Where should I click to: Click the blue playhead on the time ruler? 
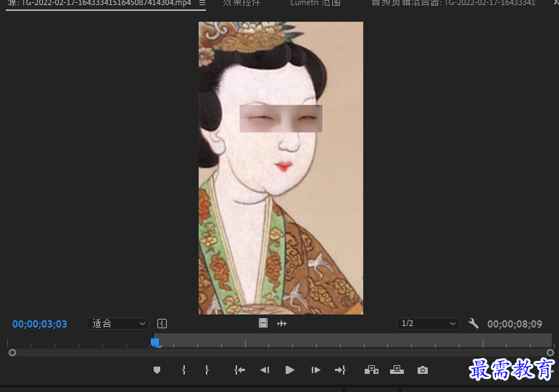155,342
